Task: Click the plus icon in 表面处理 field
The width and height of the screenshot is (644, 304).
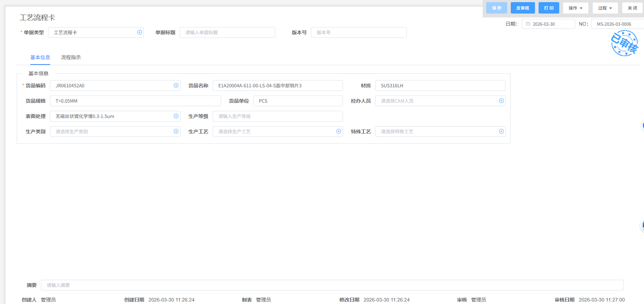Action: [176, 116]
